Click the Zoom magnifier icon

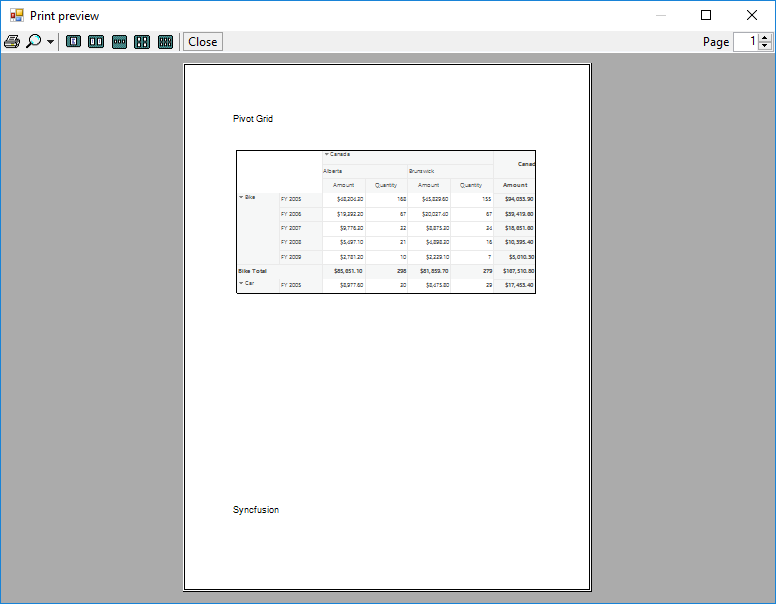click(34, 42)
